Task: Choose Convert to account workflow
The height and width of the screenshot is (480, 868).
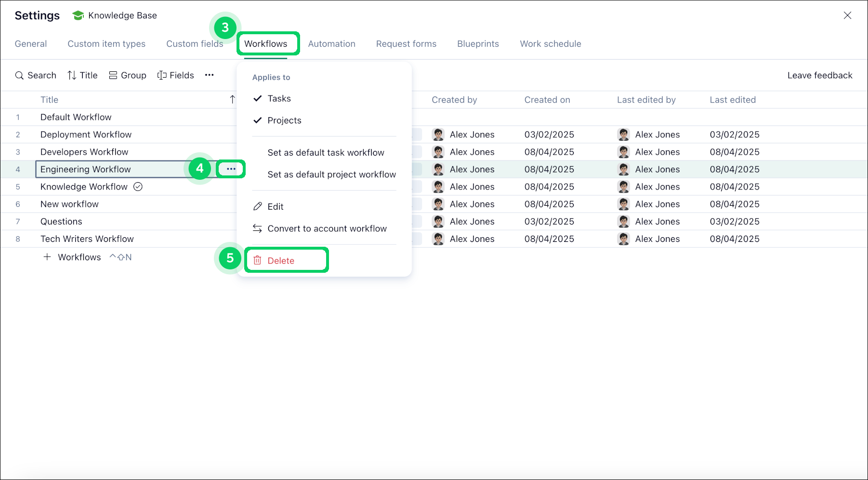Action: coord(327,228)
